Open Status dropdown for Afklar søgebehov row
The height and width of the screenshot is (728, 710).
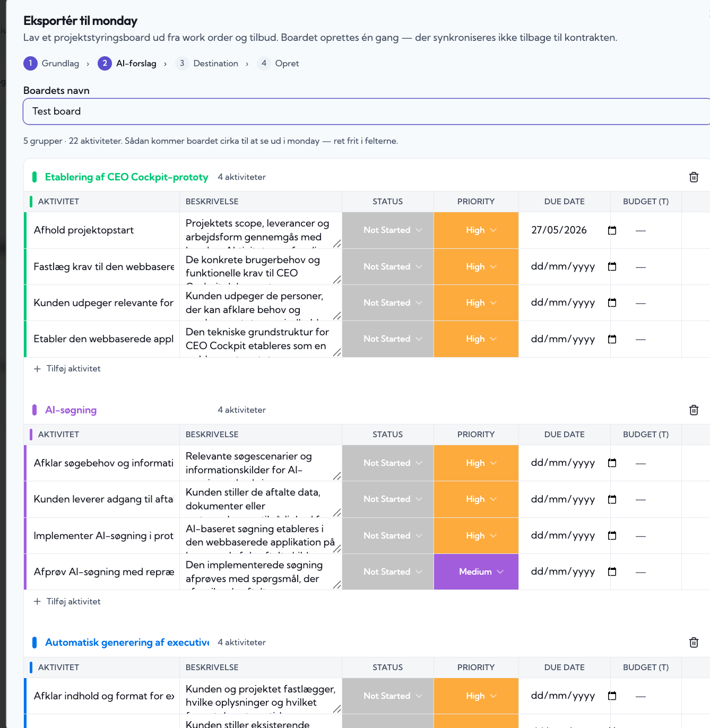[x=388, y=463]
